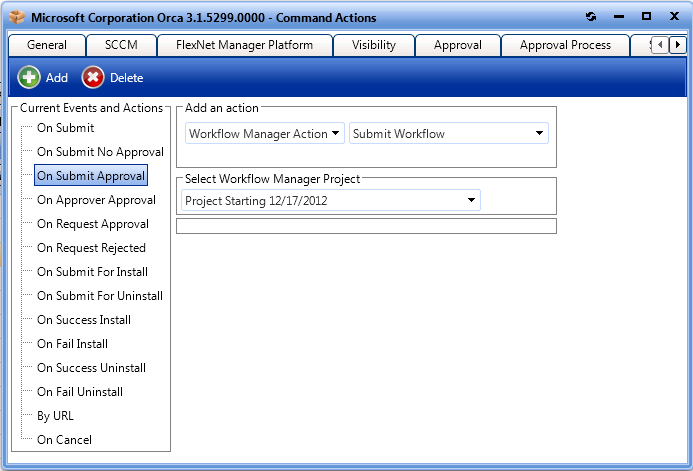Switch to the General tab

click(x=47, y=45)
